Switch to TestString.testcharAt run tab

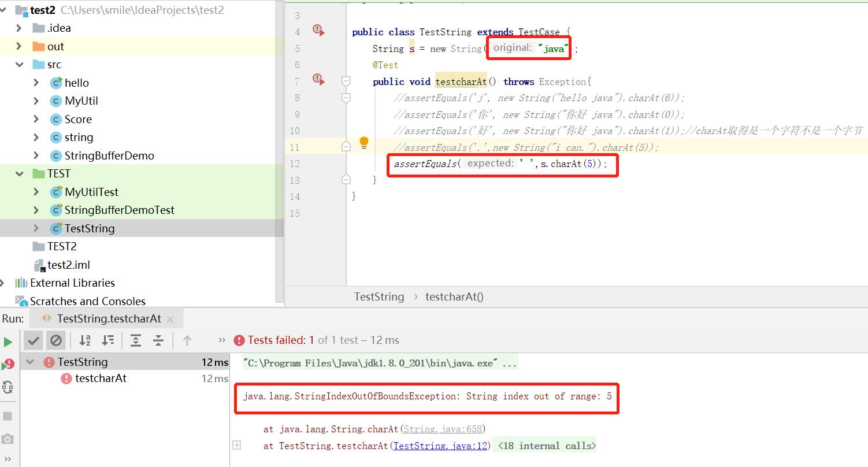(x=109, y=318)
